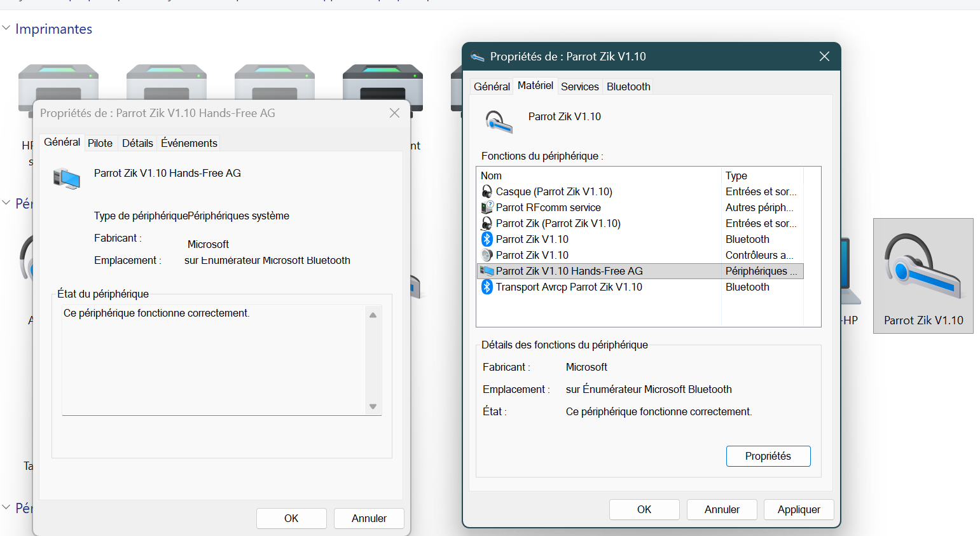Click the Parrot Zik (Parrot Zik V1.10) headset icon

click(x=487, y=223)
